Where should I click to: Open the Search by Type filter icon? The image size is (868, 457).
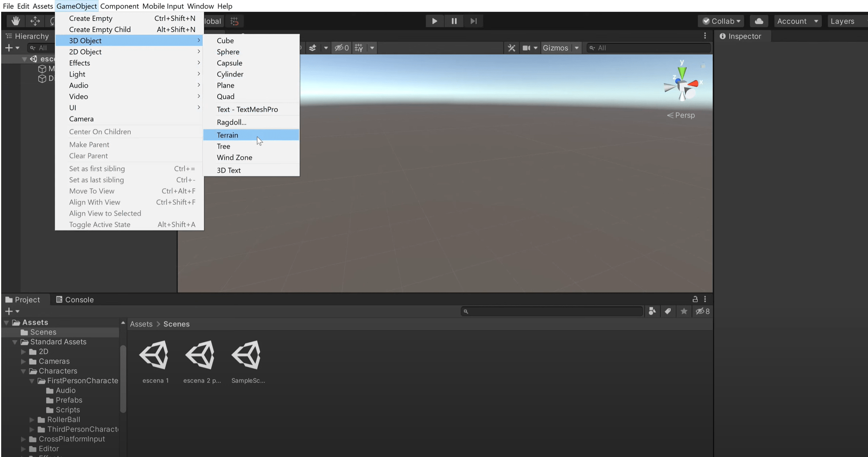tap(652, 311)
